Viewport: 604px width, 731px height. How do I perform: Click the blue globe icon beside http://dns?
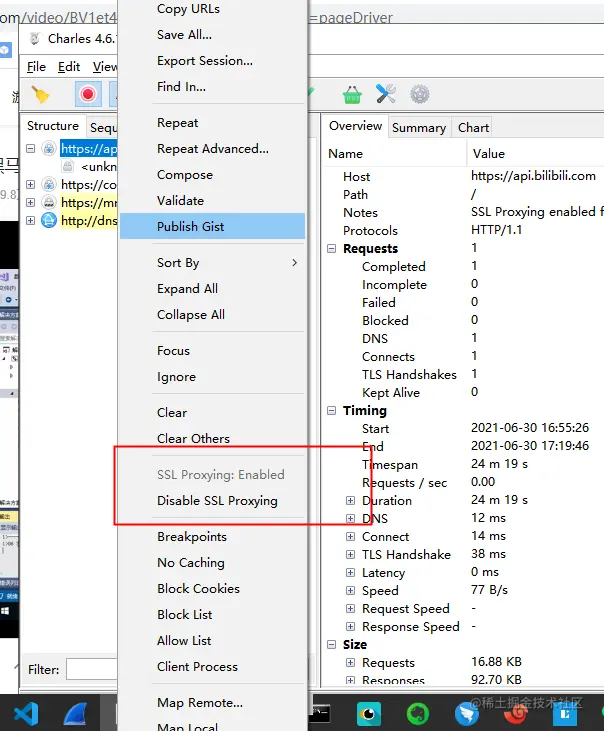49,220
